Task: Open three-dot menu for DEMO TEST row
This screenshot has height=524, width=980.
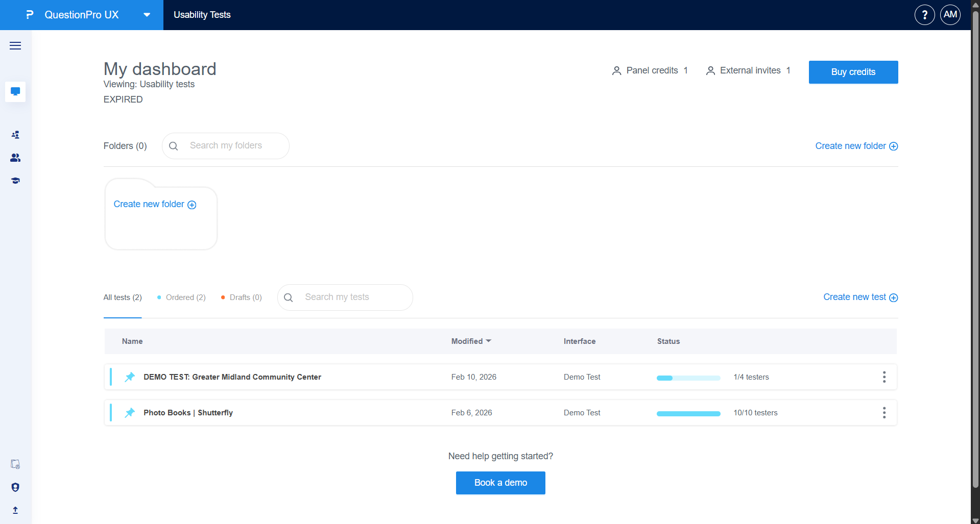Action: (884, 377)
